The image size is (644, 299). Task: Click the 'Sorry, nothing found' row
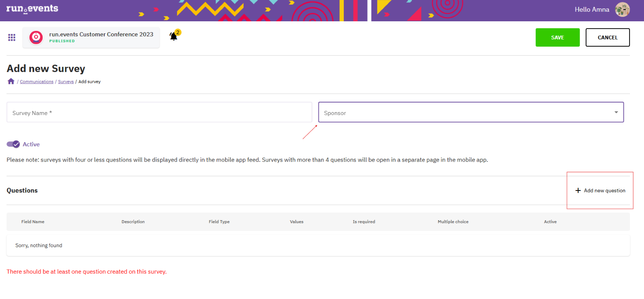point(318,245)
